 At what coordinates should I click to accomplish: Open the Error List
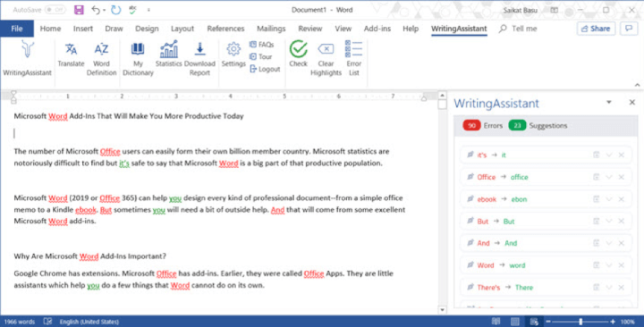pyautogui.click(x=353, y=59)
